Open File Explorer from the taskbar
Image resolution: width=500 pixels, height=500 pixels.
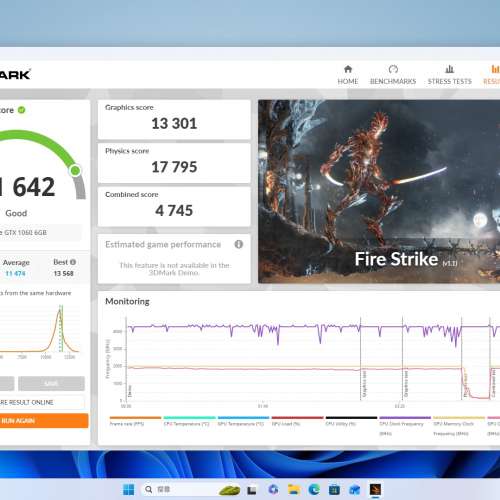click(x=294, y=489)
